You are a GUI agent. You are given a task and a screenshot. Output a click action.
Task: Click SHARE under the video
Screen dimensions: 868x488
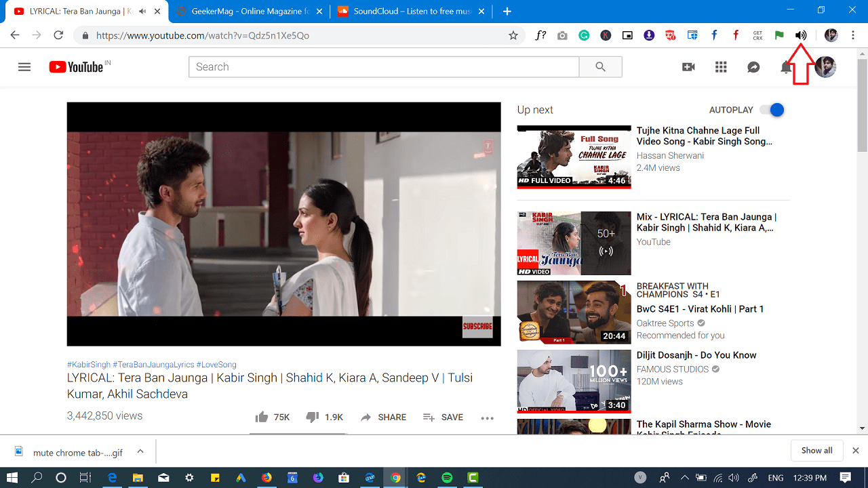(x=384, y=418)
